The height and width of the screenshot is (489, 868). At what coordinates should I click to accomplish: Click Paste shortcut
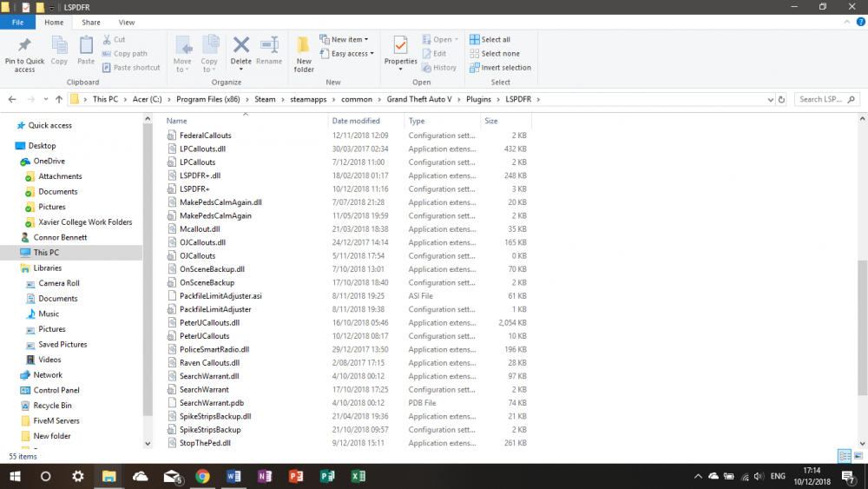131,68
